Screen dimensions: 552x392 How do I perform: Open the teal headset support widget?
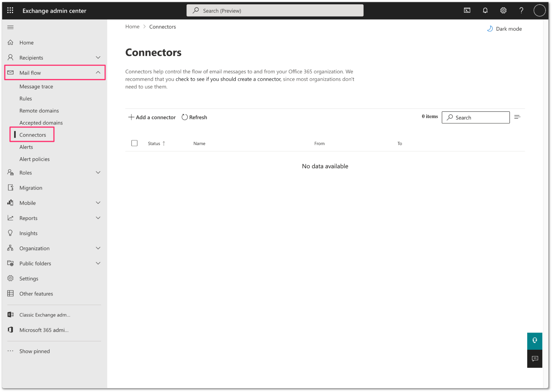pos(535,341)
